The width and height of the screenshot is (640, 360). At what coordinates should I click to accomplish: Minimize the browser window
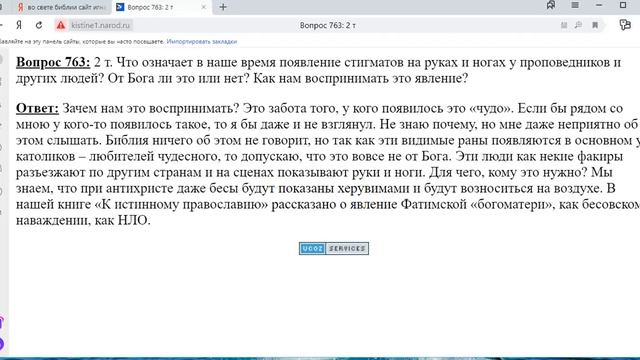[599, 5]
